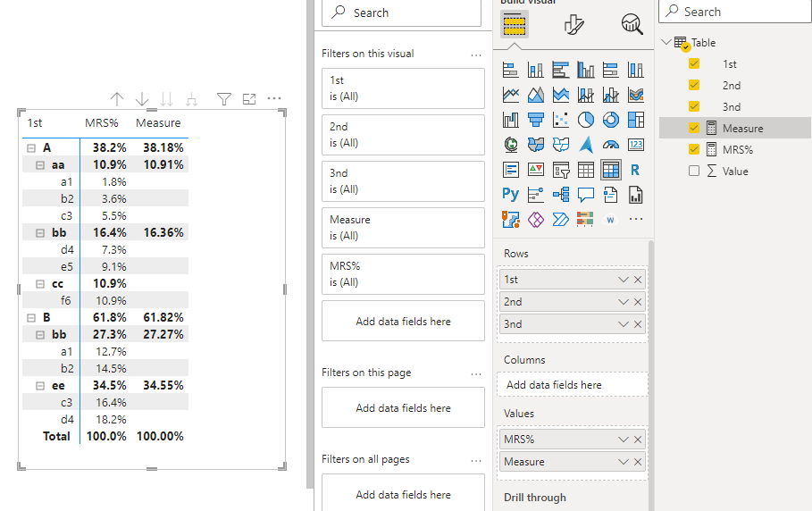The image size is (812, 511).
Task: Select the treemap visual
Action: pos(635,120)
